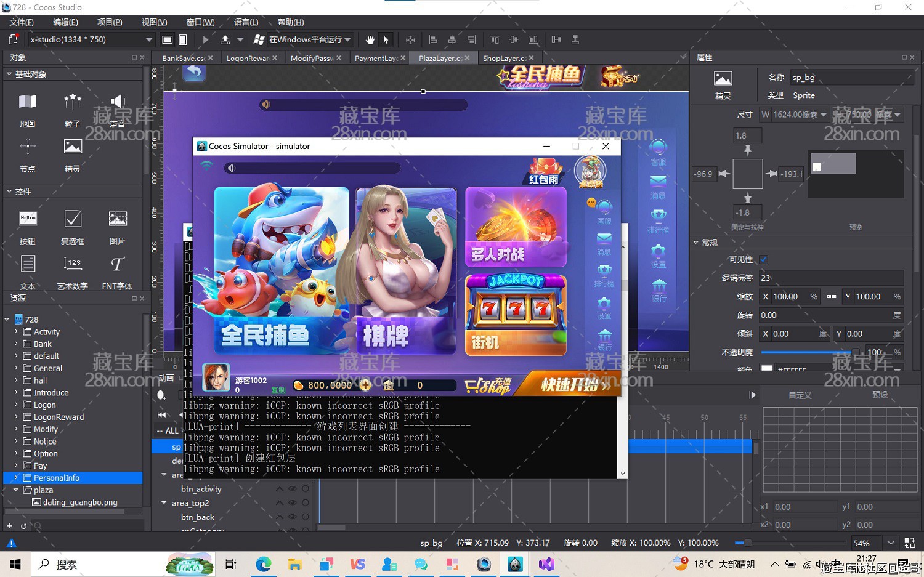
Task: Open 多人对战 game card in simulator
Action: (x=516, y=227)
